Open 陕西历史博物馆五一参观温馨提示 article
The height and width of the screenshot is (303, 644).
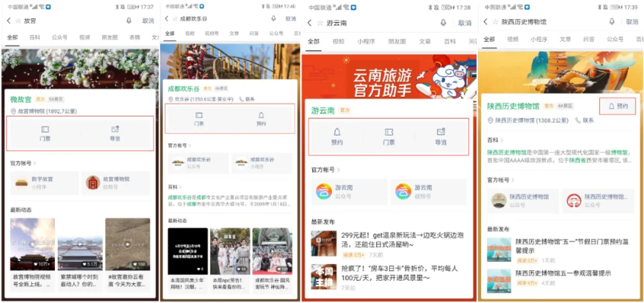point(560,280)
